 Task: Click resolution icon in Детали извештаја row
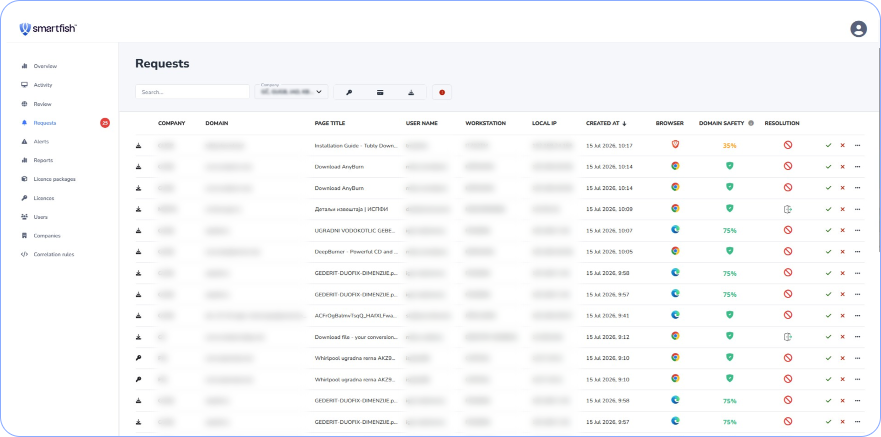click(x=788, y=209)
